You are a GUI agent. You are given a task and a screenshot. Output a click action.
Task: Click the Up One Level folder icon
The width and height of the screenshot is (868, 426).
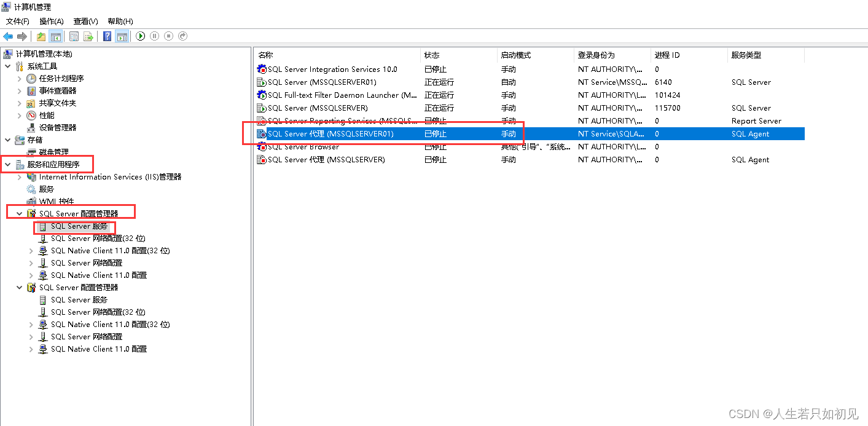pos(41,36)
